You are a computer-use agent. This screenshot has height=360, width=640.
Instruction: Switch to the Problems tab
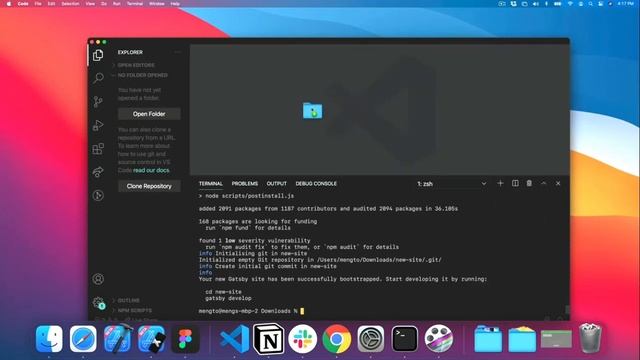click(x=244, y=184)
